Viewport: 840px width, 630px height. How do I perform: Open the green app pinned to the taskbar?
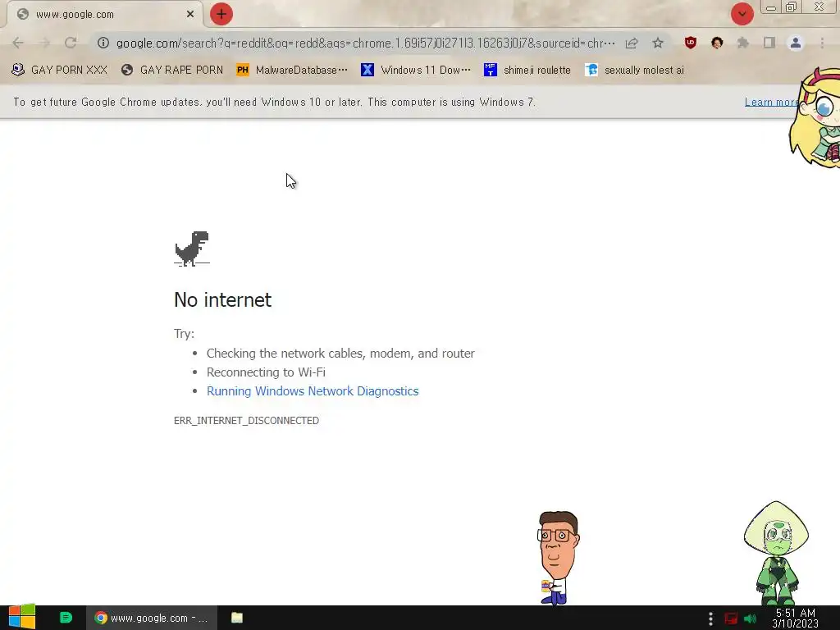(x=66, y=618)
